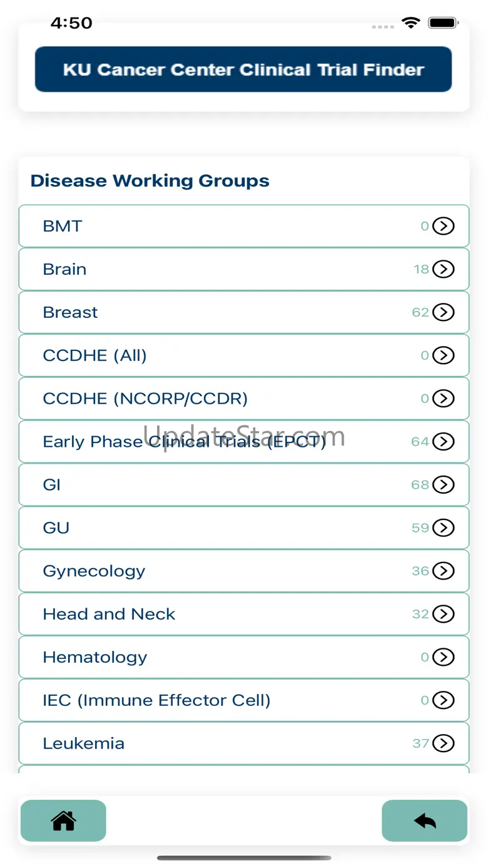Tap the back arrow icon button
Image resolution: width=488 pixels, height=868 pixels.
(424, 820)
